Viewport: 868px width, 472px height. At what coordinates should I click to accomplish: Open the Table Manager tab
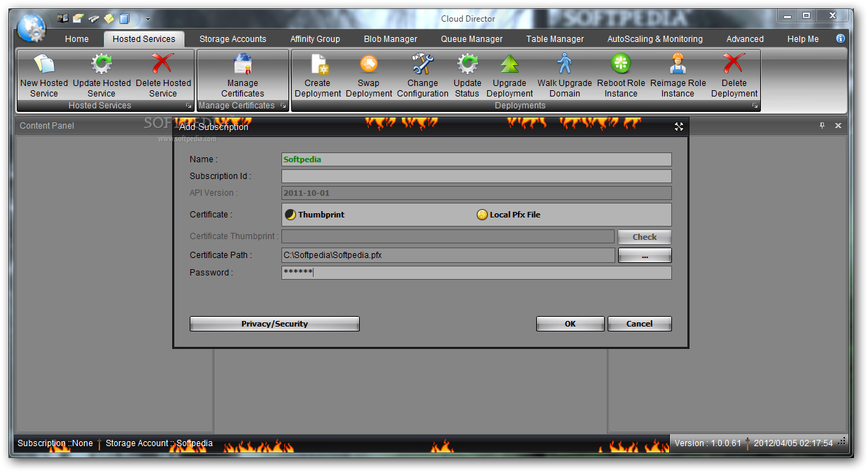coord(555,39)
